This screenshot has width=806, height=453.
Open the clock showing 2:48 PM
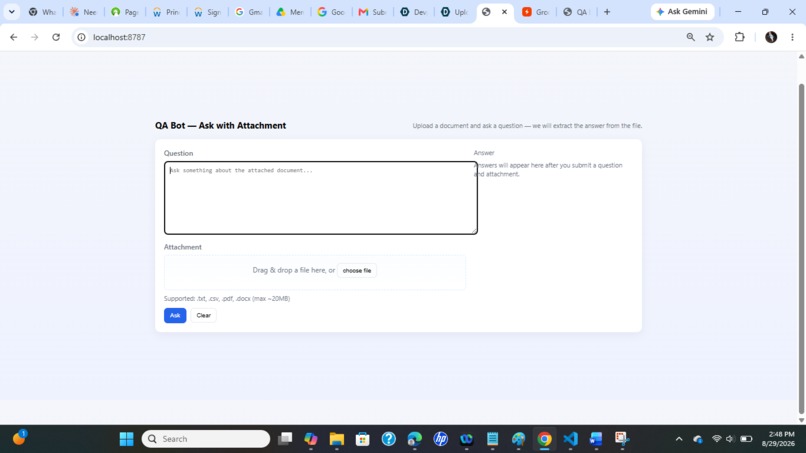778,439
